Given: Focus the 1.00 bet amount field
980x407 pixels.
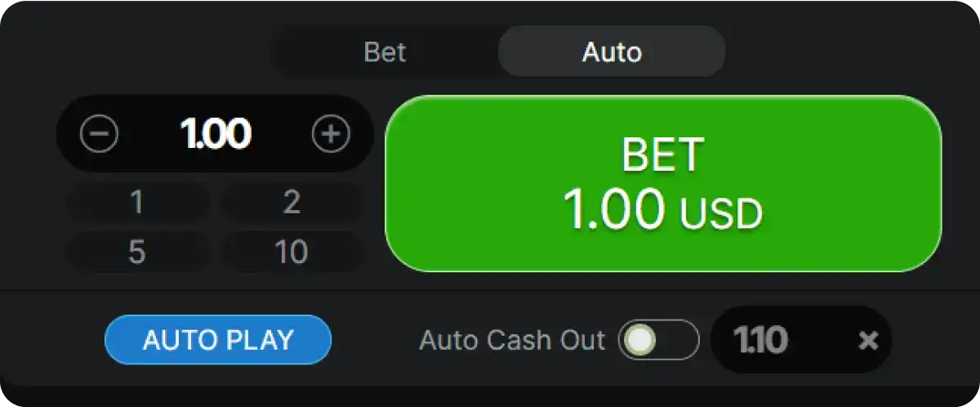Looking at the screenshot, I should [216, 135].
